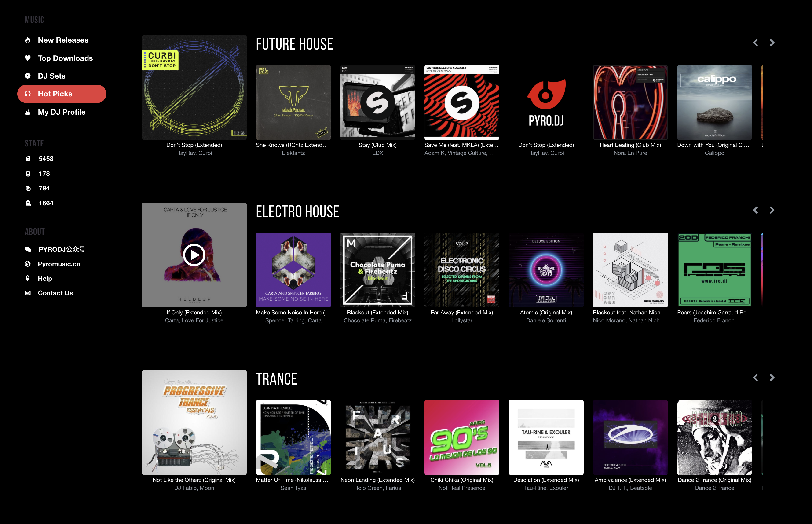Click the globe icon beside Pyromusic.cn
The width and height of the screenshot is (812, 524).
tap(28, 264)
